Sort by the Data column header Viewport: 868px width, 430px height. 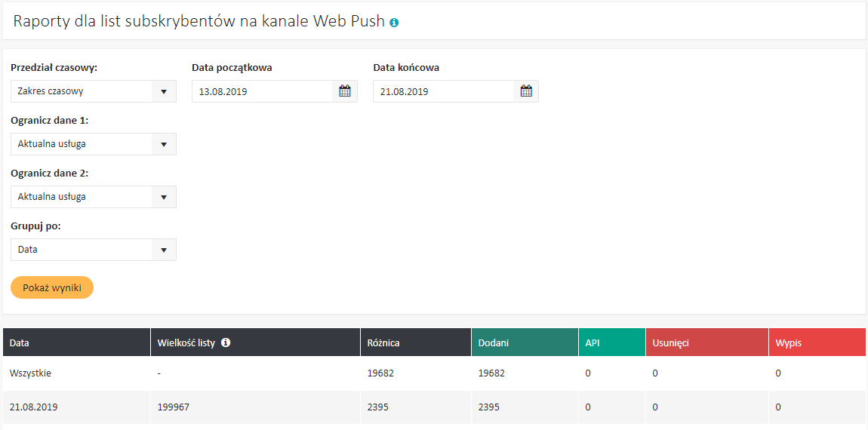(x=20, y=342)
